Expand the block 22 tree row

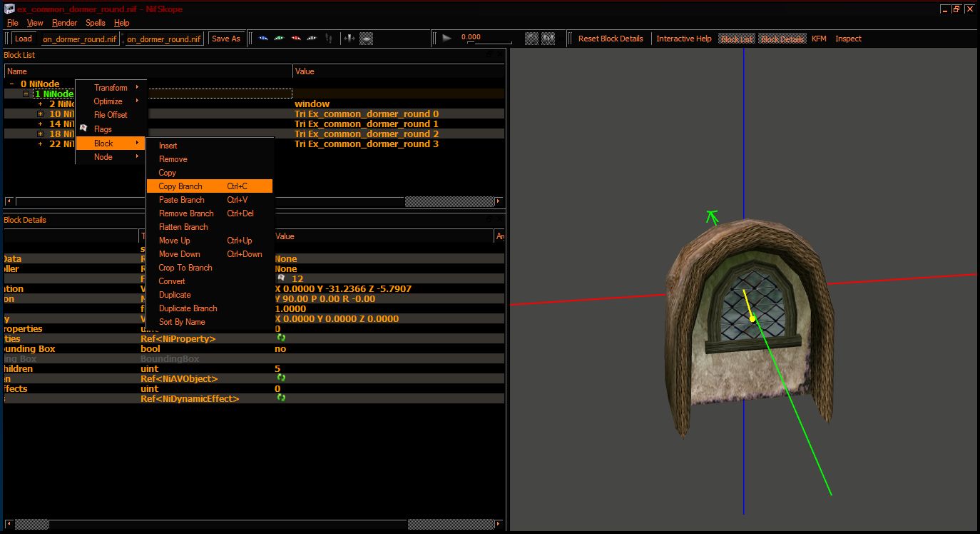point(40,144)
